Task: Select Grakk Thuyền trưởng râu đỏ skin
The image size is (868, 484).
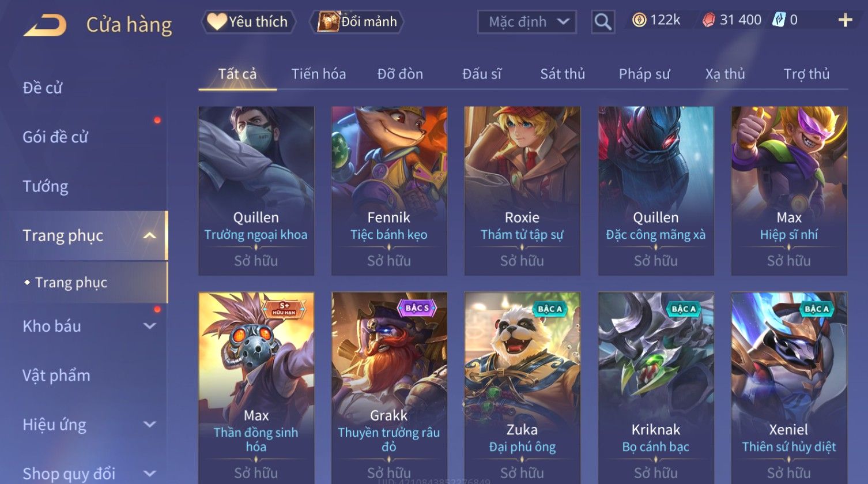Action: [389, 388]
